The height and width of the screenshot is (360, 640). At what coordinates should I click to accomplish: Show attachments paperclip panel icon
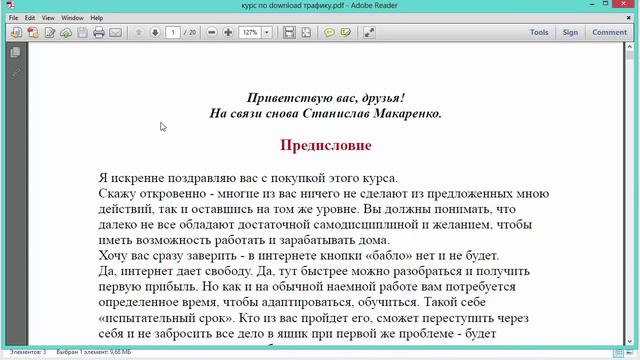[x=16, y=73]
